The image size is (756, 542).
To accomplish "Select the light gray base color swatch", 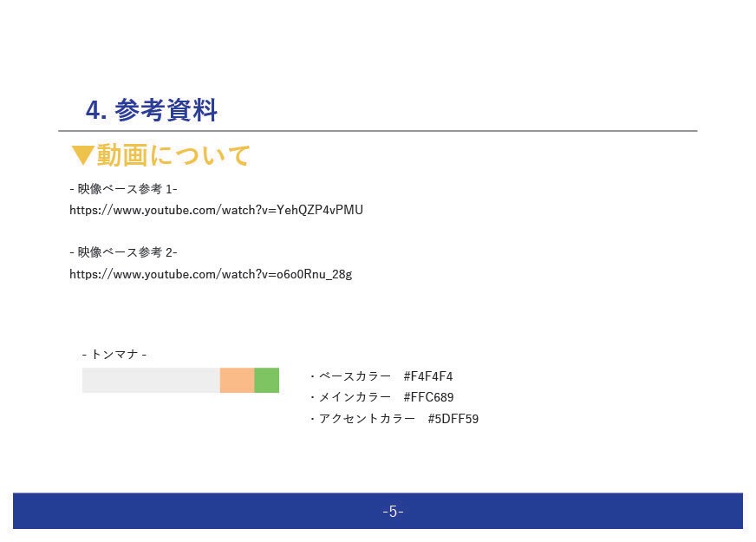I will click(151, 380).
